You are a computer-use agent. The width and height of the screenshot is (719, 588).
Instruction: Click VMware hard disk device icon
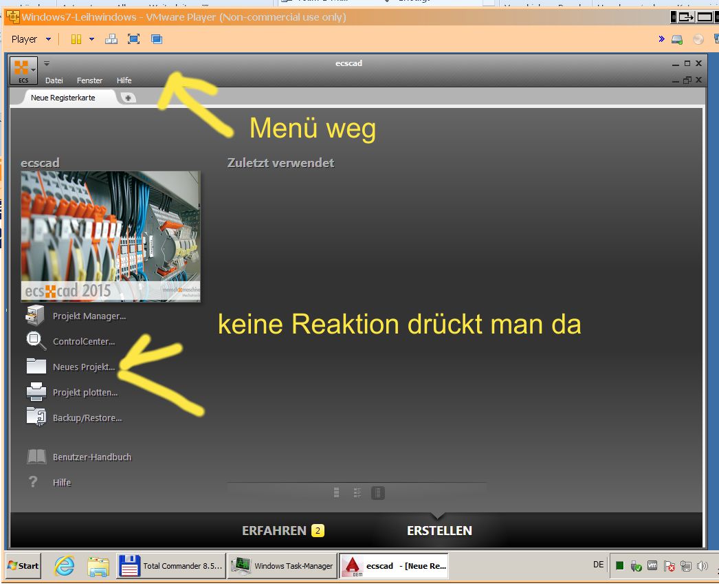tap(677, 39)
